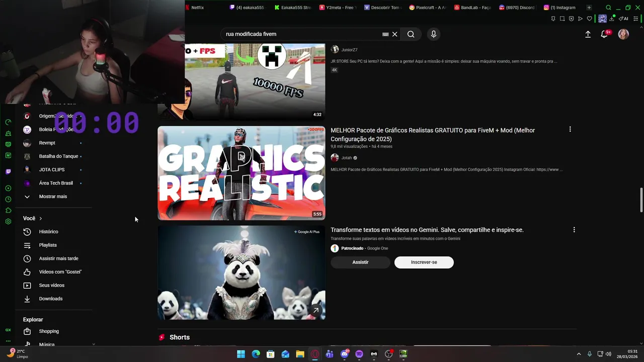The width and height of the screenshot is (644, 362).
Task: Activate the snapshot capture icon in the Opera toolbar
Action: point(562,19)
